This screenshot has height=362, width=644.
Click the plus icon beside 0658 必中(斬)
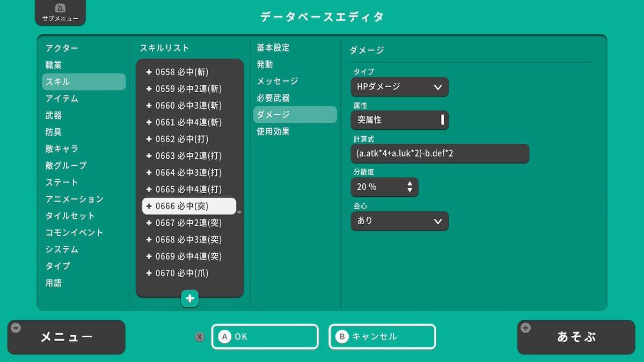coord(149,72)
